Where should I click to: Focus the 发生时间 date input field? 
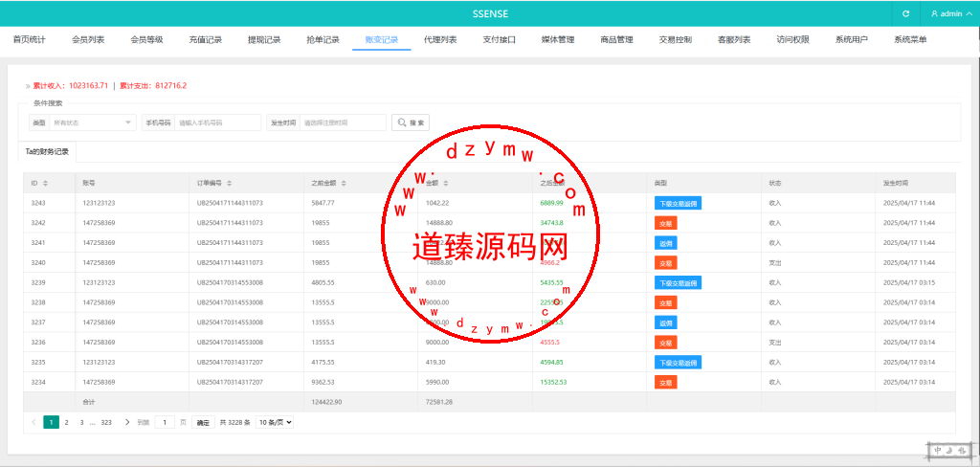tap(343, 122)
